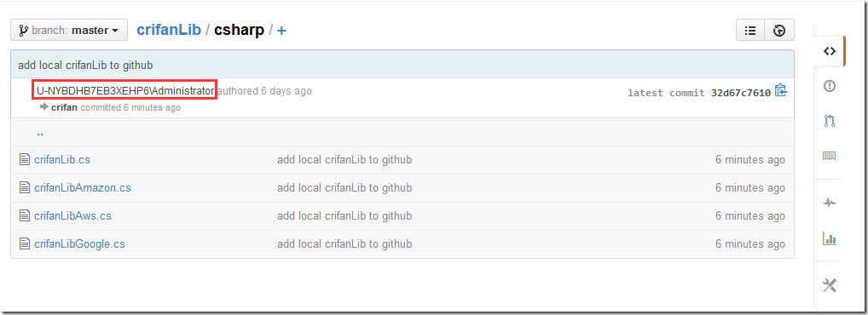Screen dimensions: 868x315
Task: Go to crifanLib root breadcrumb link
Action: [x=169, y=30]
